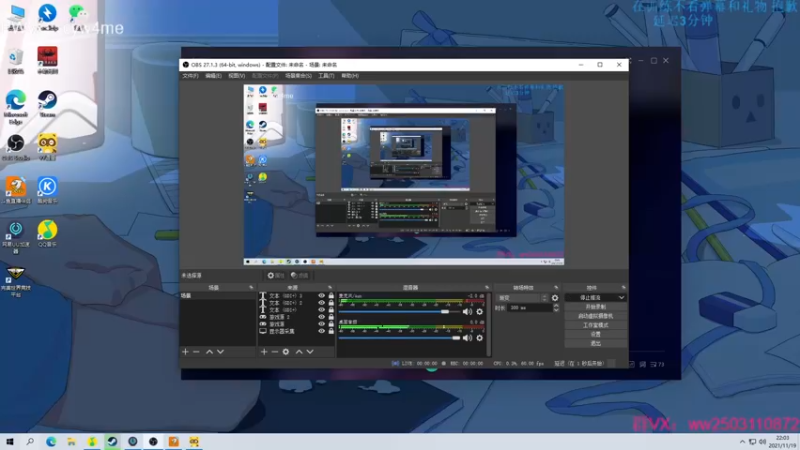Open OBS Studio desktop shortcut

tap(15, 147)
